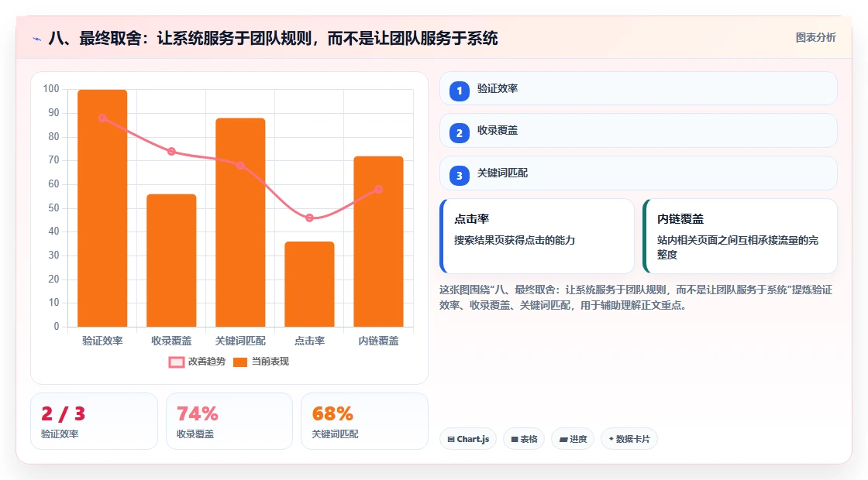868x480 pixels.
Task: Select list item 3 关键词匹配
Action: pyautogui.click(x=639, y=173)
